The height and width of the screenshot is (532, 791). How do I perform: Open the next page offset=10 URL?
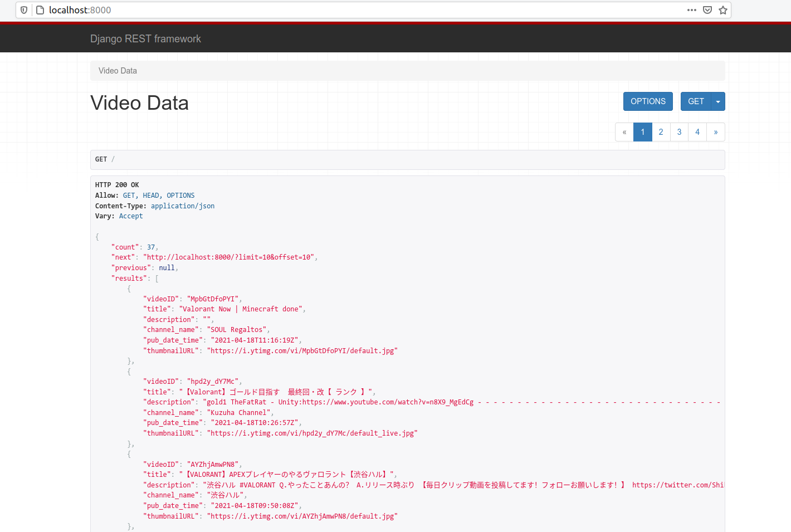pyautogui.click(x=228, y=257)
